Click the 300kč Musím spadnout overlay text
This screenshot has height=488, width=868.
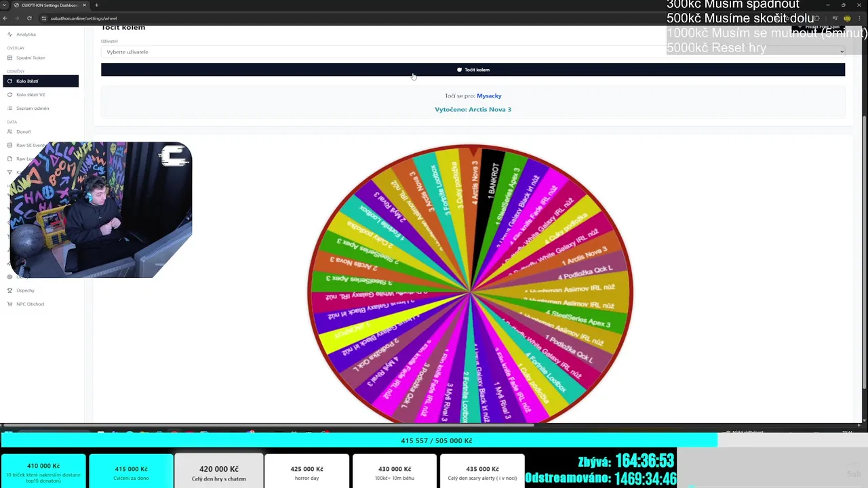[733, 5]
